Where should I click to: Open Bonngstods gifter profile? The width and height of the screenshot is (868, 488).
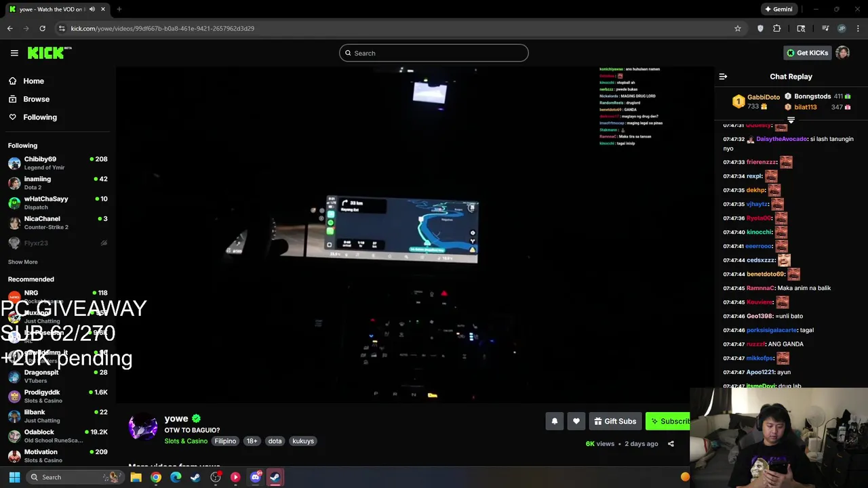pyautogui.click(x=812, y=96)
